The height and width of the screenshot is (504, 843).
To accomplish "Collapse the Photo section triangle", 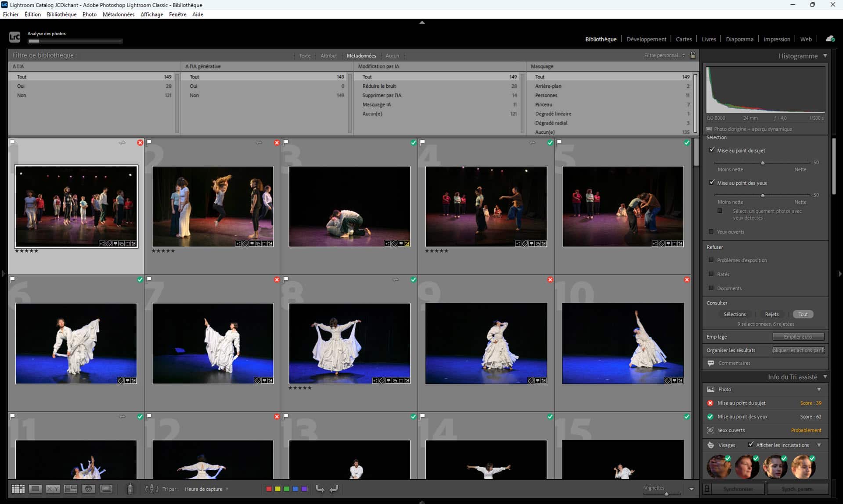I will (x=819, y=389).
